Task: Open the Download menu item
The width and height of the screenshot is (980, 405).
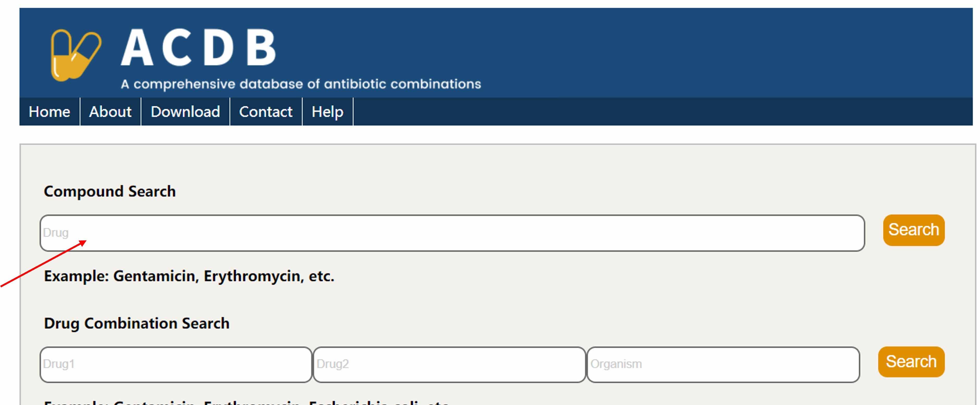Action: point(185,112)
